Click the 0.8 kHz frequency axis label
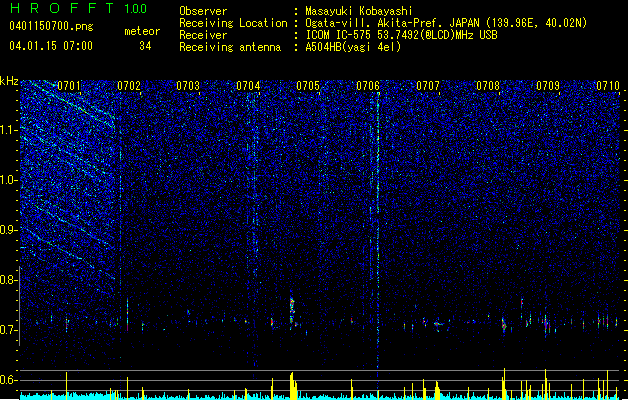This screenshot has width=629, height=400. (9, 280)
